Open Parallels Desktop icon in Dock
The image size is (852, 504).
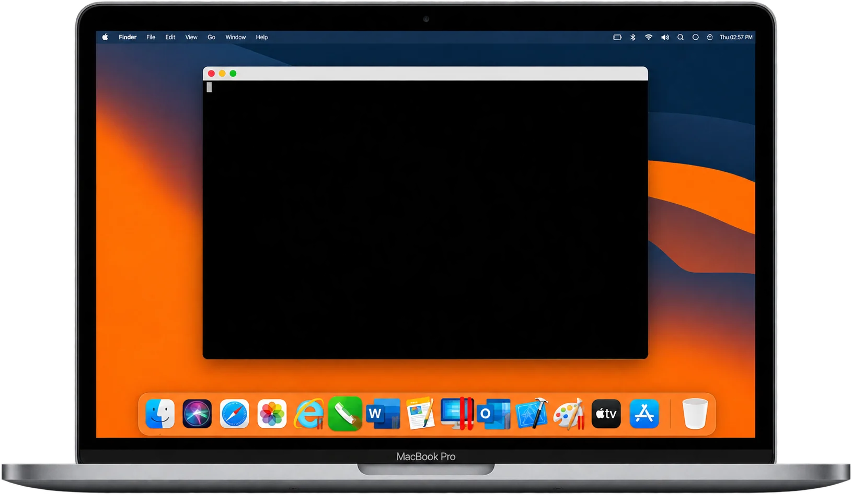[457, 414]
